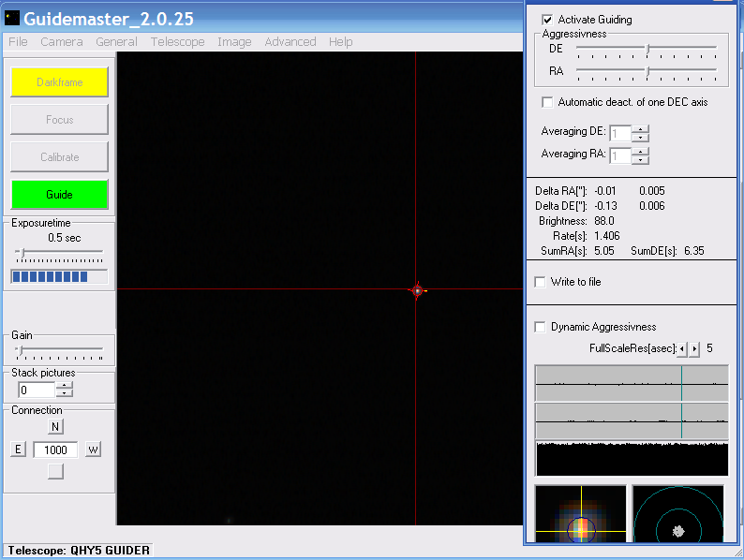This screenshot has height=560, width=744.
Task: Click the Focus button
Action: tap(59, 120)
